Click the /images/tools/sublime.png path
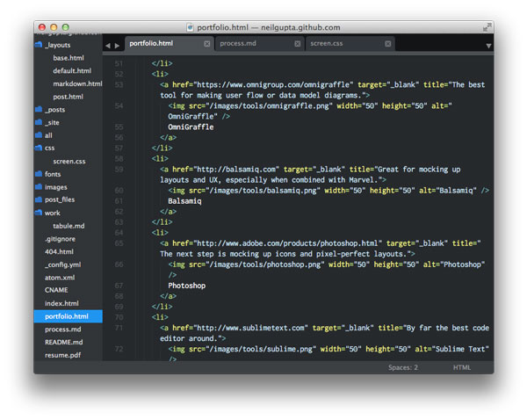 (x=261, y=349)
